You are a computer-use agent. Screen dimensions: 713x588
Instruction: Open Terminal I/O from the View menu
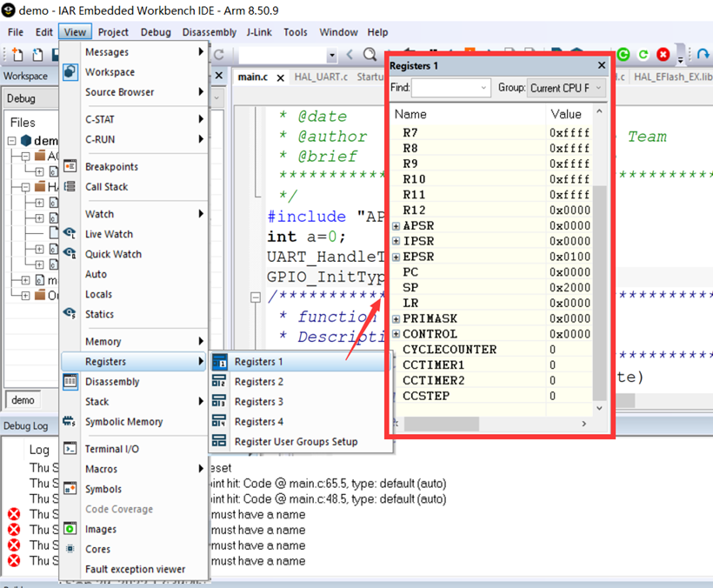tap(111, 449)
